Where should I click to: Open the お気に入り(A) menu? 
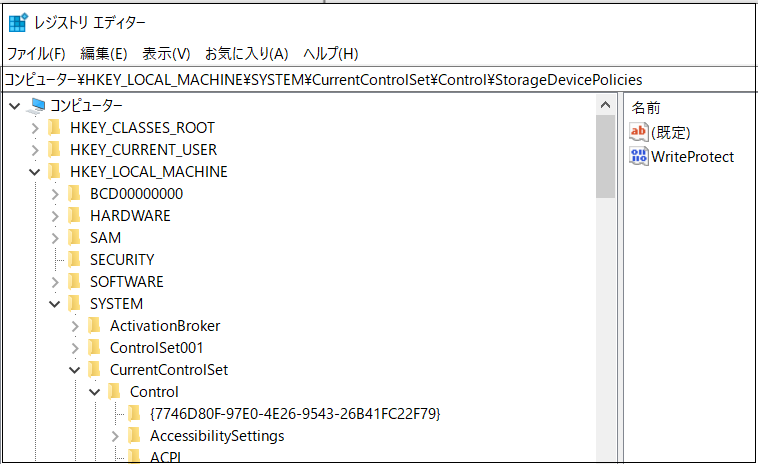[247, 54]
